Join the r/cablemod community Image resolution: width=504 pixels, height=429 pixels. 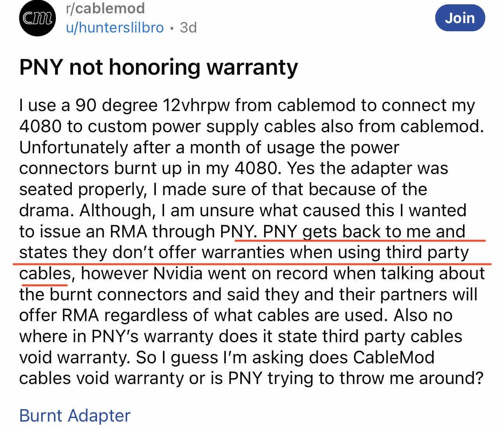click(460, 18)
